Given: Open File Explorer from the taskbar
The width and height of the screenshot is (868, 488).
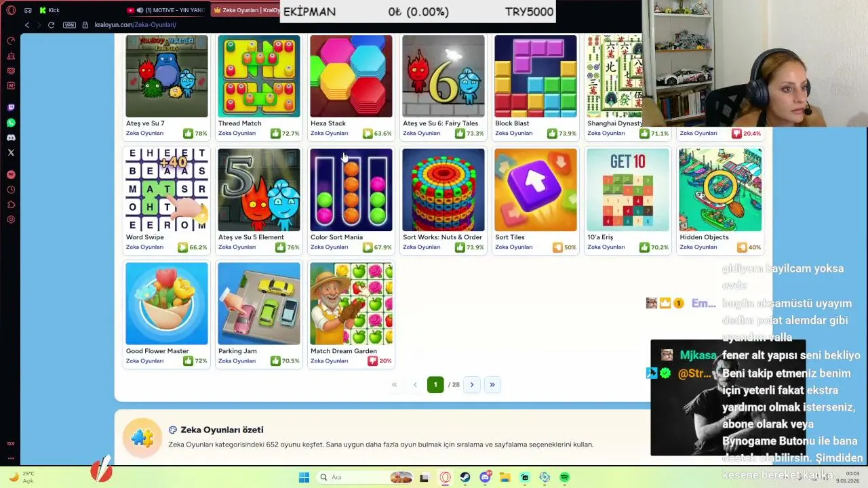Looking at the screenshot, I should (505, 477).
